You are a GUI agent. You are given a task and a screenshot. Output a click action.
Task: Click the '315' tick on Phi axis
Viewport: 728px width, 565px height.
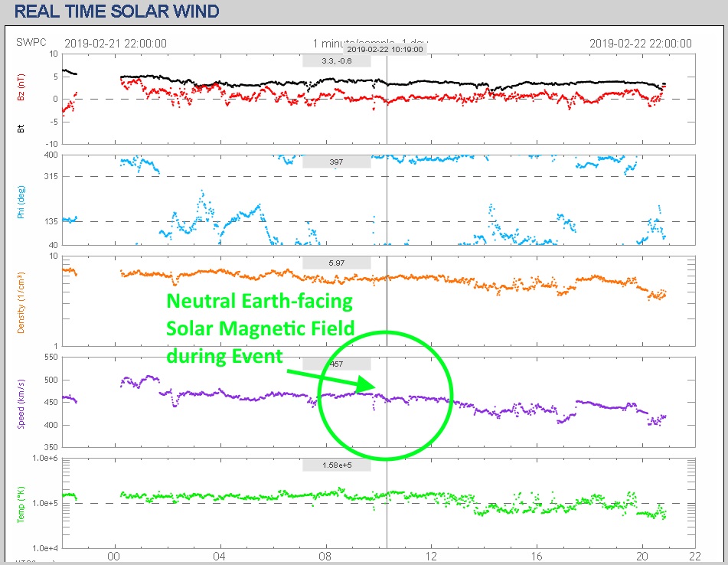[51, 176]
